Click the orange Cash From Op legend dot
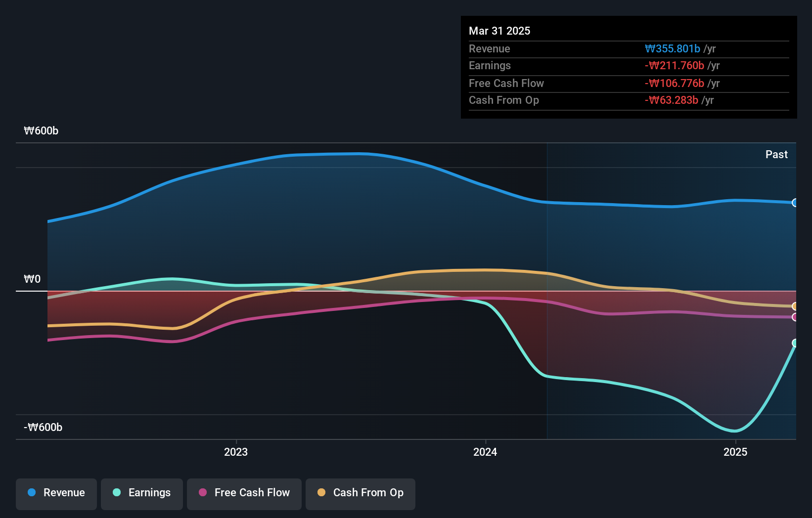The image size is (812, 518). (x=321, y=492)
